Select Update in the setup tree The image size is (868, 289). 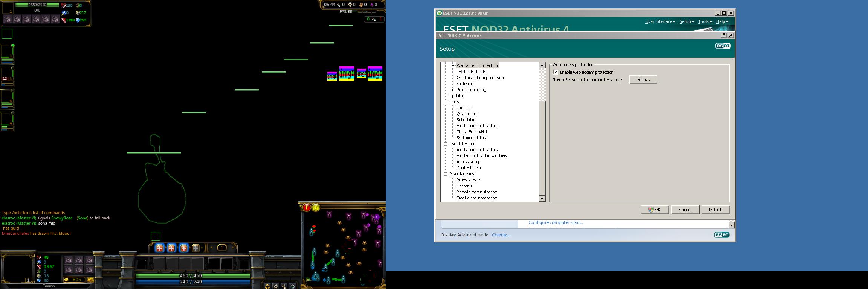point(456,96)
